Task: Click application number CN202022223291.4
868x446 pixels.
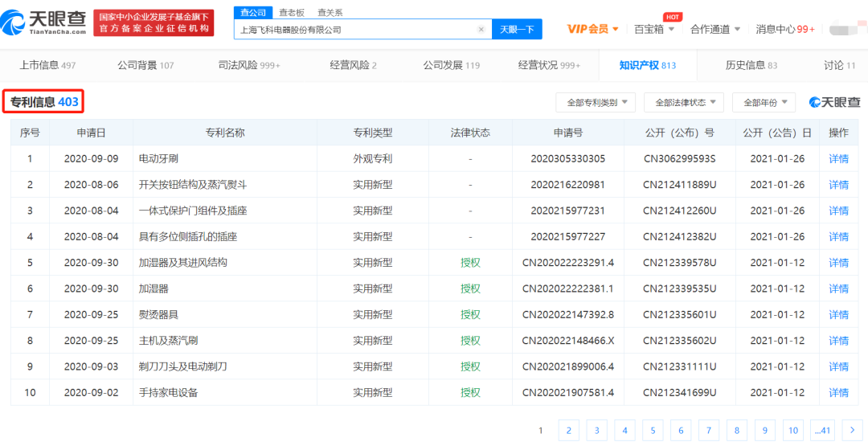Action: pyautogui.click(x=568, y=263)
